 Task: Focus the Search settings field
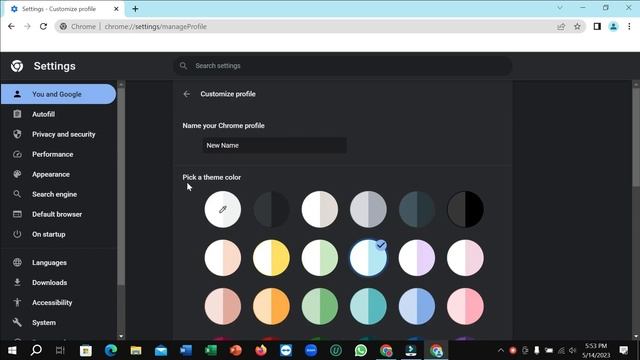343,66
